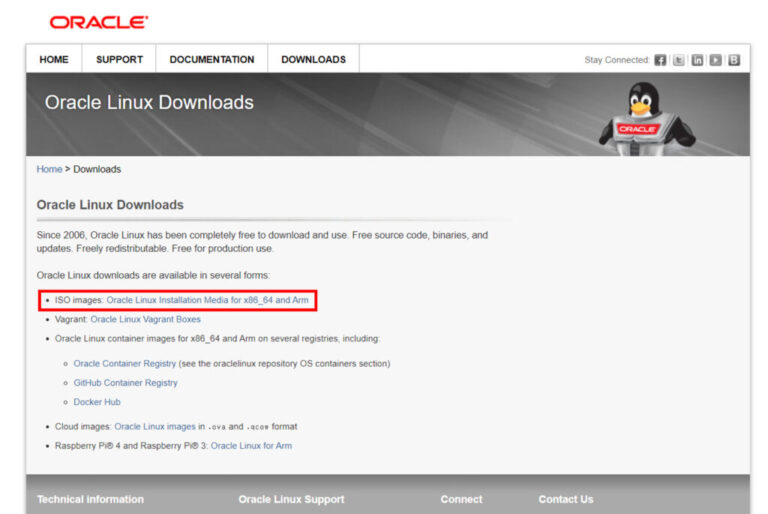Visit the Oracle Container Registry link
This screenshot has height=514, width=768.
pos(124,364)
